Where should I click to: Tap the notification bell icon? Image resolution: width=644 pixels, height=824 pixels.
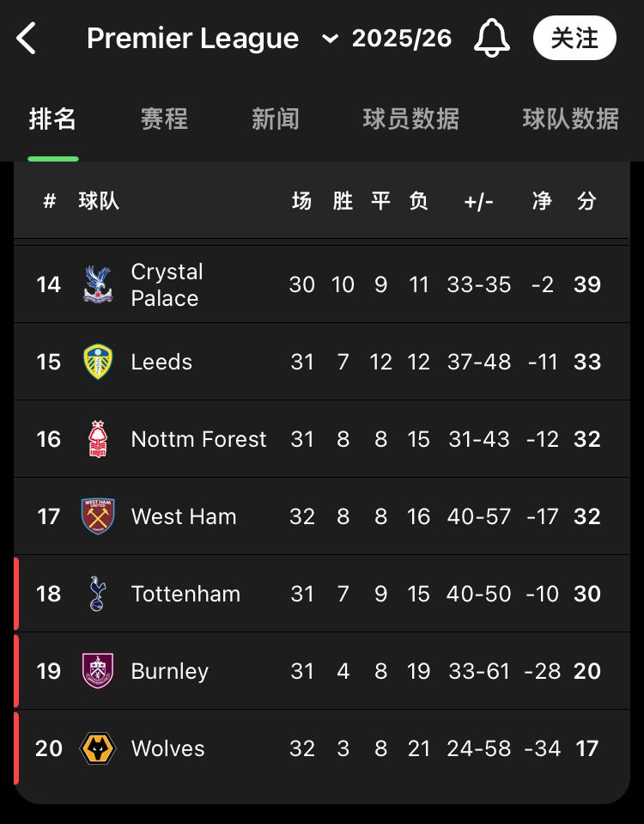click(x=492, y=39)
